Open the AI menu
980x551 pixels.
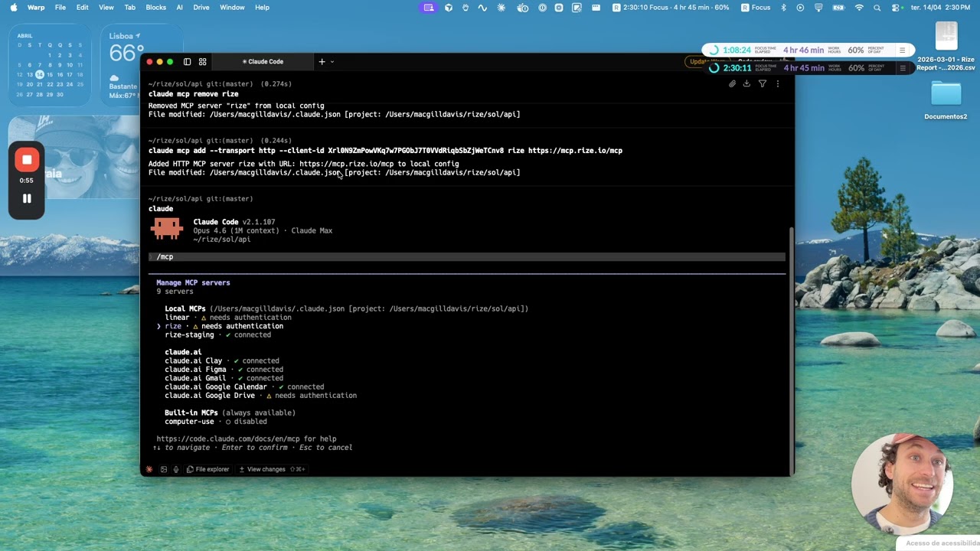180,7
